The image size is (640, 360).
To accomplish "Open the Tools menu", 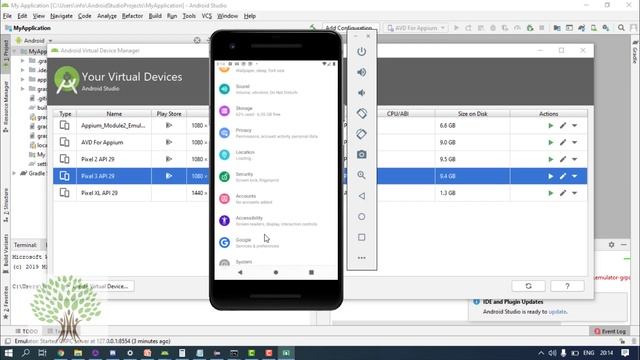I will (x=189, y=16).
